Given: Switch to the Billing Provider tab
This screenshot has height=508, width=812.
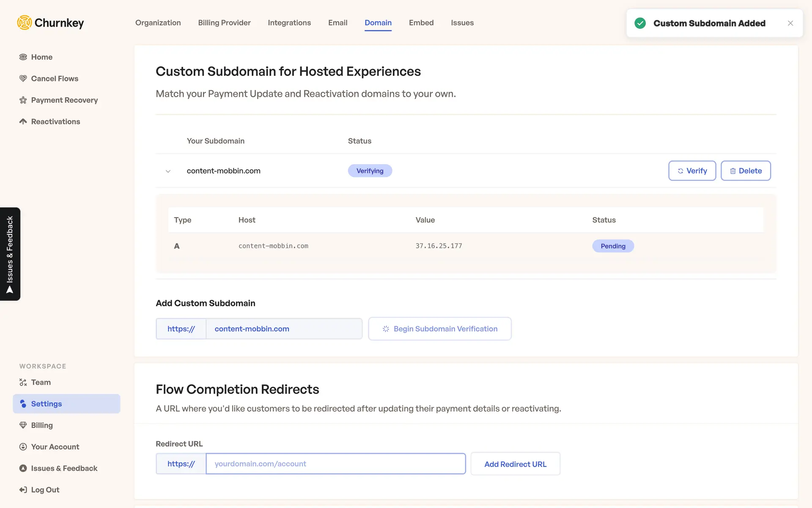Looking at the screenshot, I should pos(224,23).
